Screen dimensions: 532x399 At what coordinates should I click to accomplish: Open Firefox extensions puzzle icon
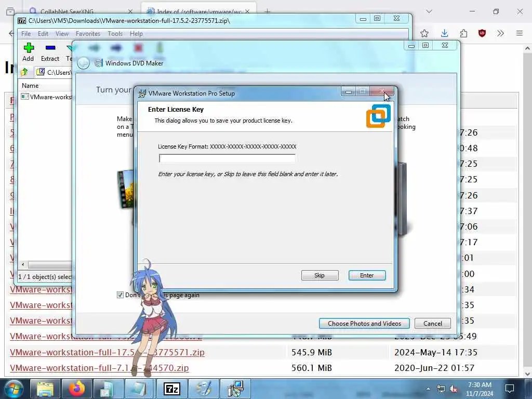(x=463, y=33)
